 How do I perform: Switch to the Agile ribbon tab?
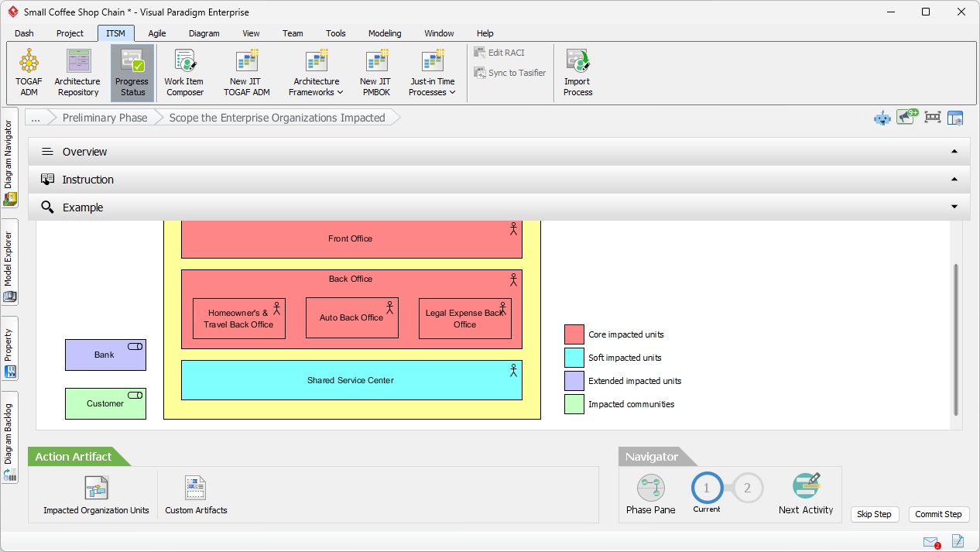tap(157, 33)
